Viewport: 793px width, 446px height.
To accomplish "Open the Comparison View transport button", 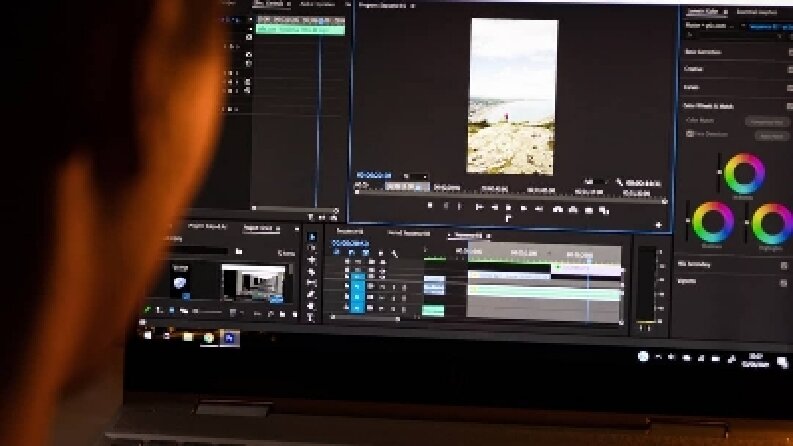I will pos(604,211).
